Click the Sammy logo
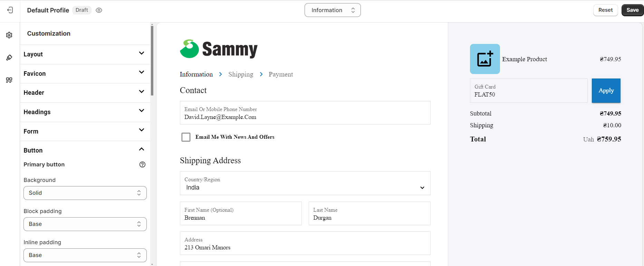The height and width of the screenshot is (266, 644). coord(219,49)
